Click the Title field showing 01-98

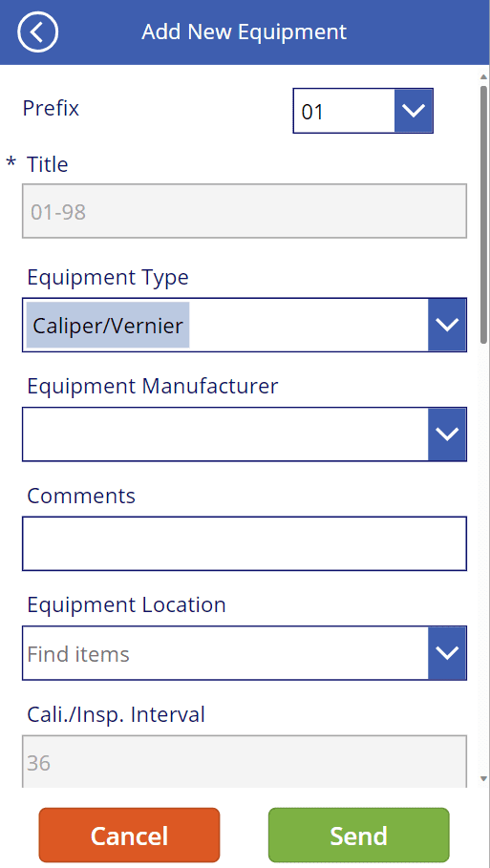[245, 211]
